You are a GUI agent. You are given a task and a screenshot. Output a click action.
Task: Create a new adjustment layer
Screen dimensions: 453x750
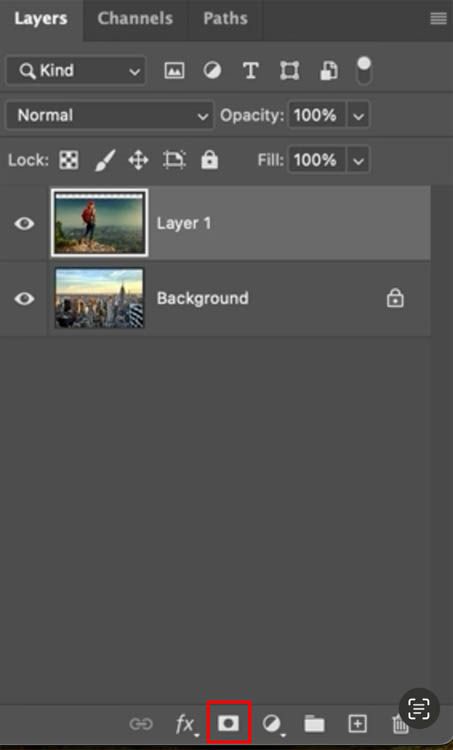(272, 724)
